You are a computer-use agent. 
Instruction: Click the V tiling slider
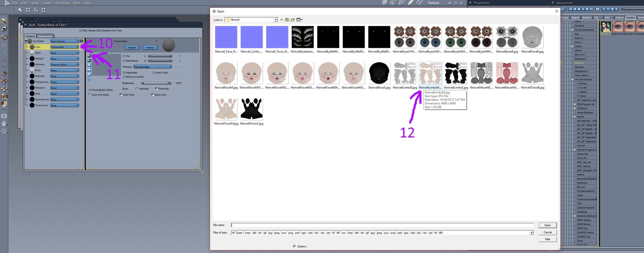[160, 56]
